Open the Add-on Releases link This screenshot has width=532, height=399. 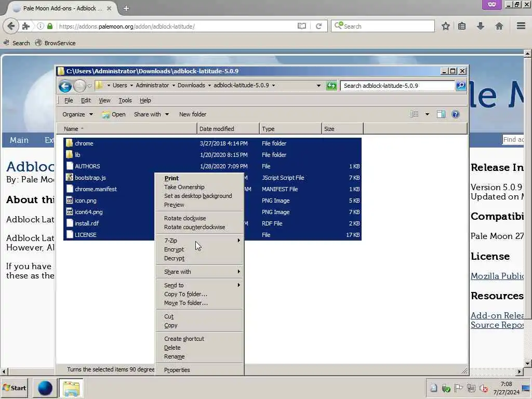497,315
